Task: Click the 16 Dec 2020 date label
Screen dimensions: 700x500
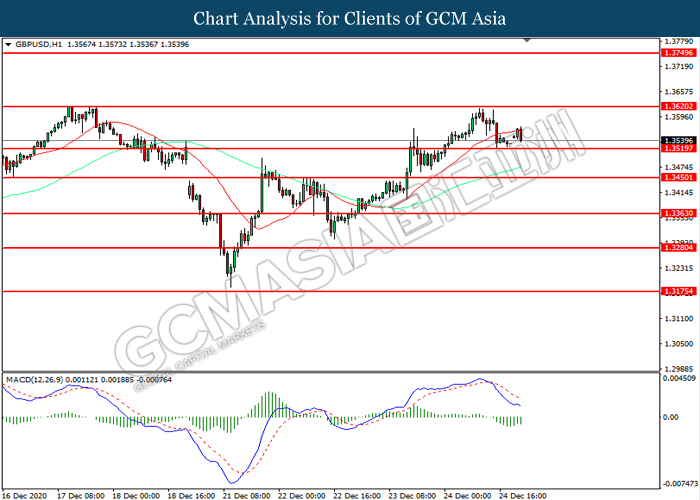Action: point(25,496)
